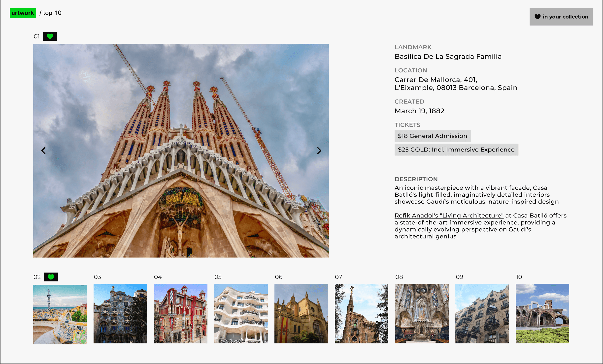Choose the $18 General Admission ticket
The width and height of the screenshot is (603, 364).
coord(432,136)
